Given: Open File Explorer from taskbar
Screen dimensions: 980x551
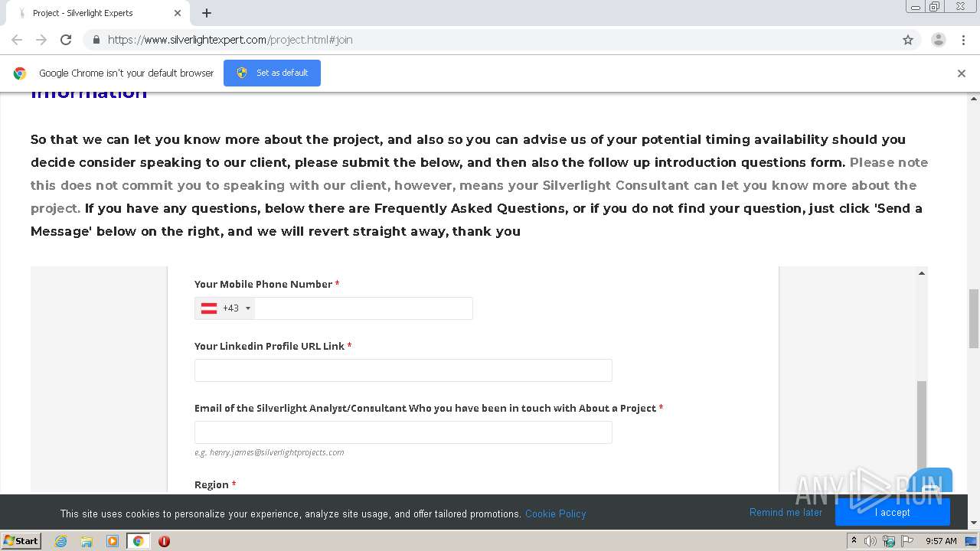Looking at the screenshot, I should point(87,541).
